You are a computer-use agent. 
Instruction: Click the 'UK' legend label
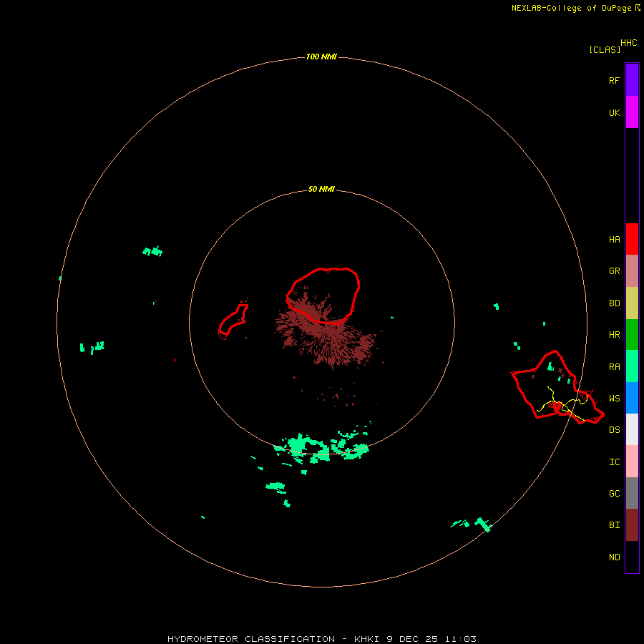[614, 112]
